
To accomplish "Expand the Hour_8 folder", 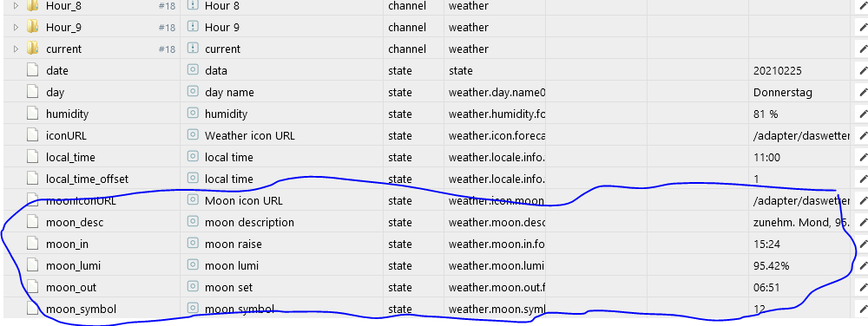I will (16, 5).
